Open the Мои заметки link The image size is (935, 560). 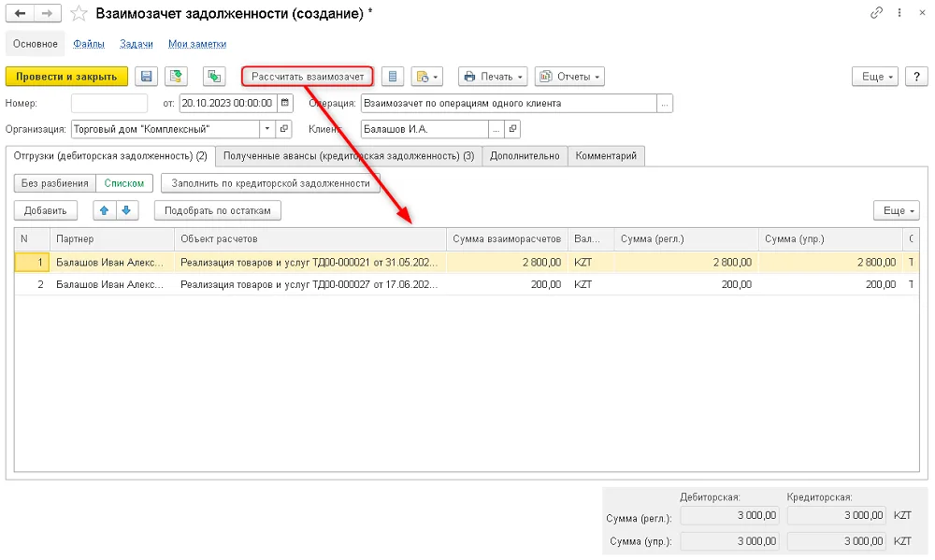tap(197, 44)
